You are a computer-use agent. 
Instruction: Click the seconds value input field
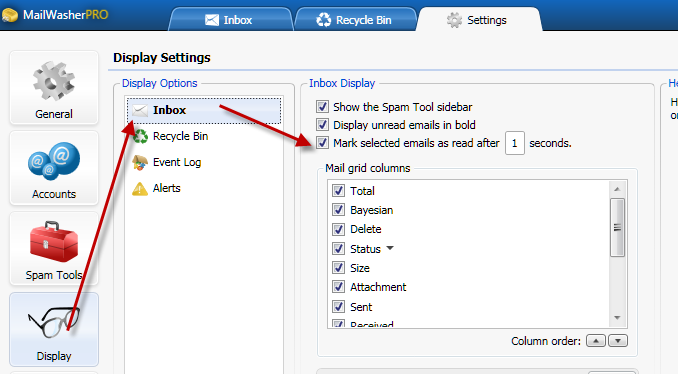click(x=515, y=143)
